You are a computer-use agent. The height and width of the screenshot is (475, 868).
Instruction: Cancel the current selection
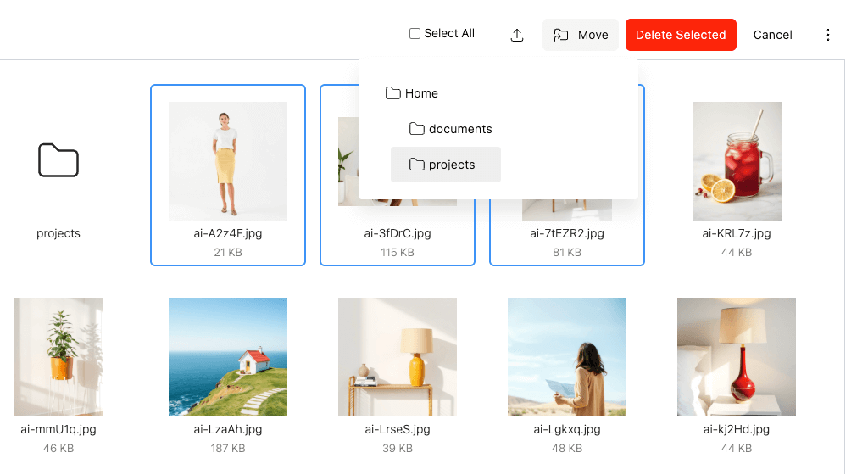[772, 35]
